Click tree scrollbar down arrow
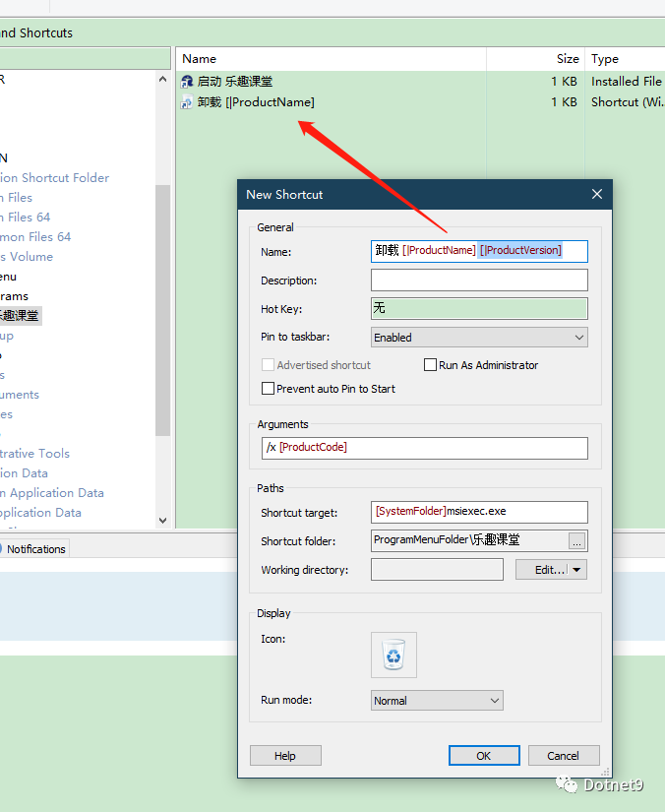Screen dimensions: 665x812 coord(162,521)
